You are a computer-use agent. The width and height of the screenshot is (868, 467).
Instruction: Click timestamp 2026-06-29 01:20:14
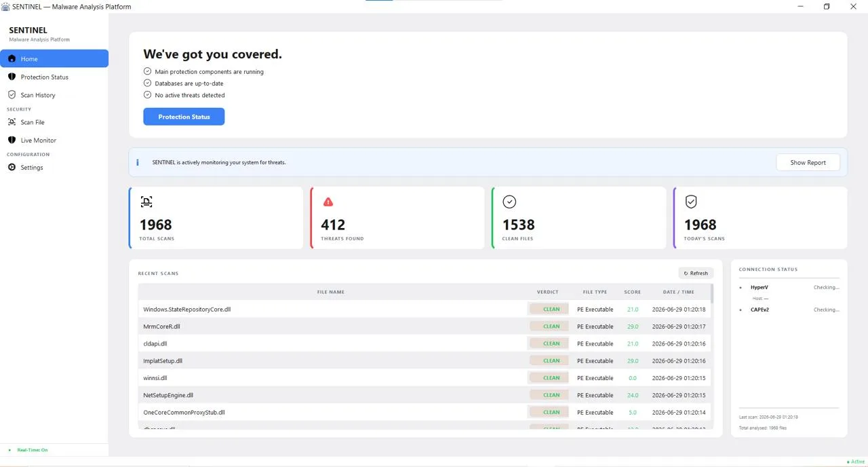click(678, 412)
